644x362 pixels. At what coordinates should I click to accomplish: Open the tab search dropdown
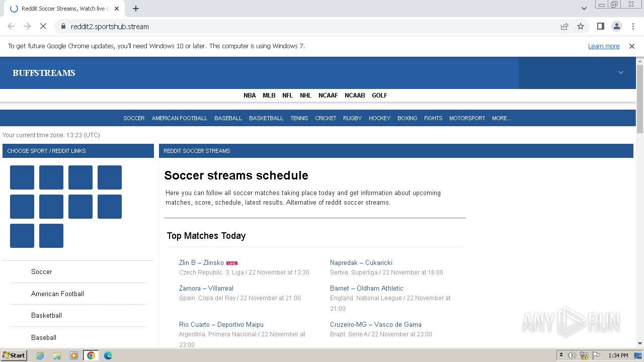coord(584,9)
